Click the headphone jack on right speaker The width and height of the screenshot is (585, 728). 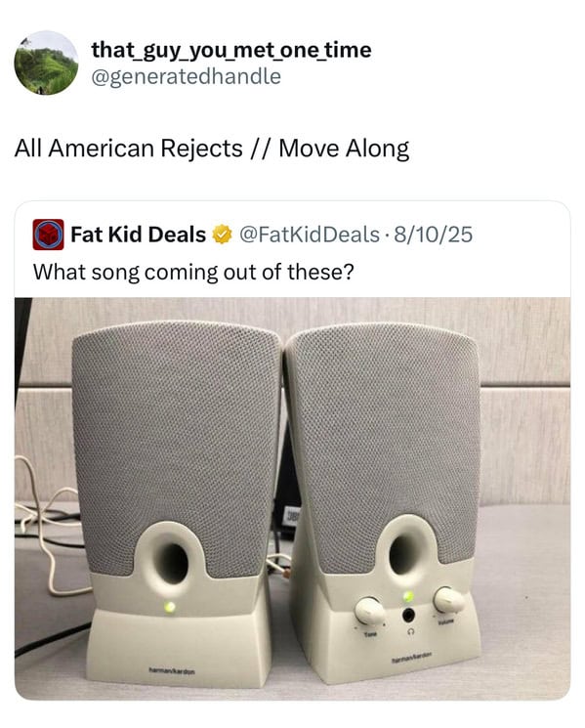click(408, 616)
